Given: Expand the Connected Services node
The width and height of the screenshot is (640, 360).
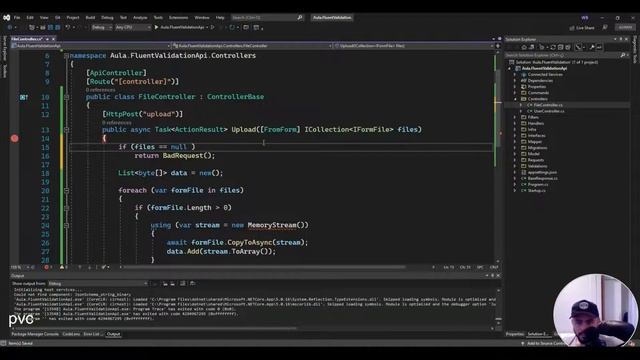Looking at the screenshot, I should point(515,75).
